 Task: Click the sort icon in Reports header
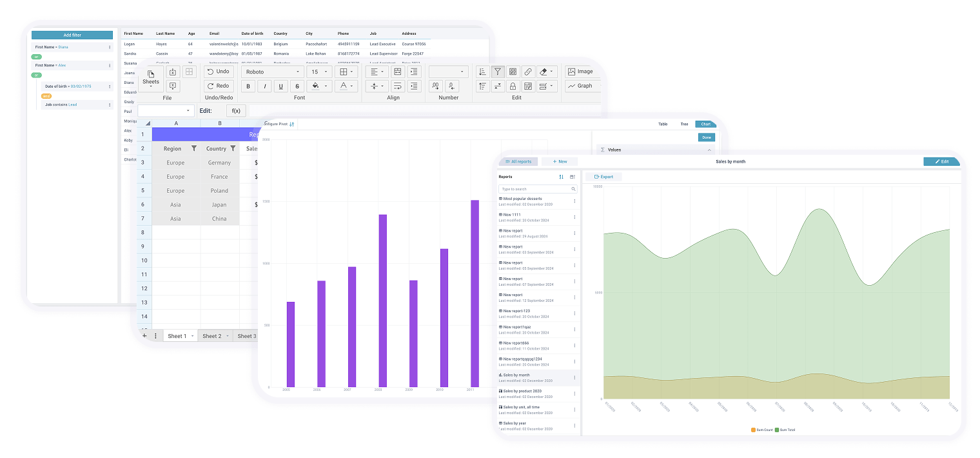pyautogui.click(x=562, y=177)
